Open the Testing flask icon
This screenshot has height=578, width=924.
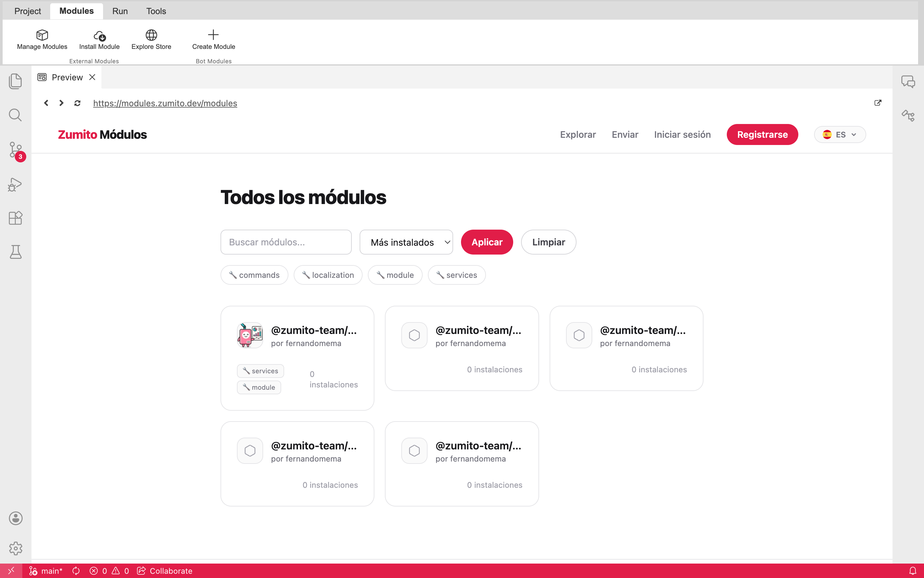pyautogui.click(x=15, y=252)
